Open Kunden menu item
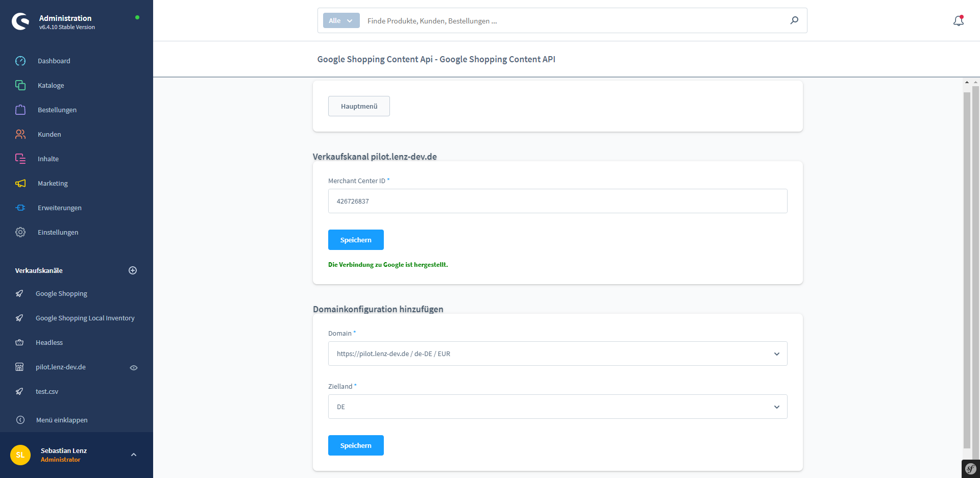Viewport: 980px width, 478px height. [50, 134]
